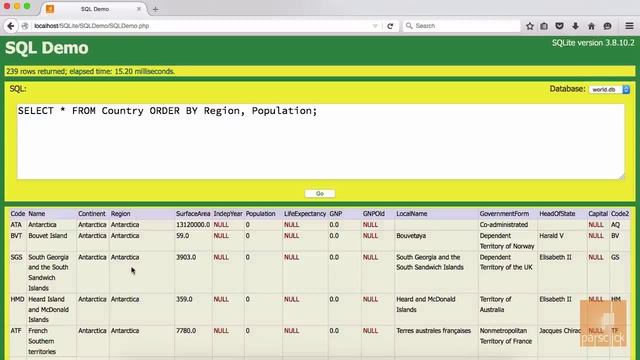Click the Continent column header
This screenshot has width=640, height=360.
point(92,213)
